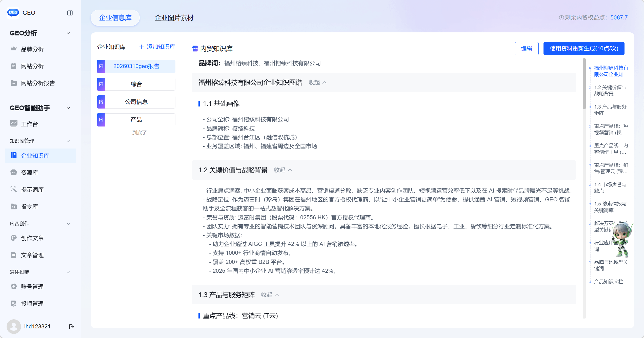Click the 添加知识库 link

(x=157, y=47)
